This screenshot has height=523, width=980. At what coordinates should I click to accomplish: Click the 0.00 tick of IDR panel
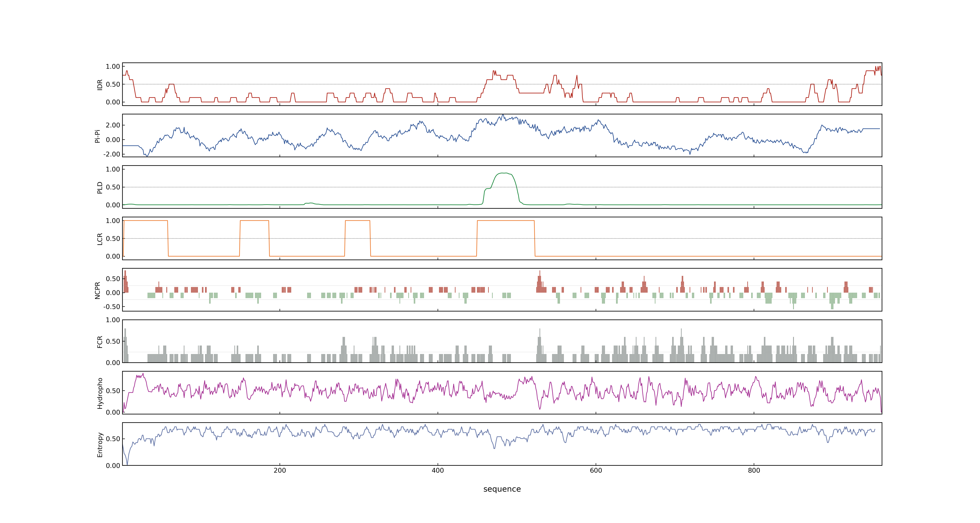[x=113, y=102]
